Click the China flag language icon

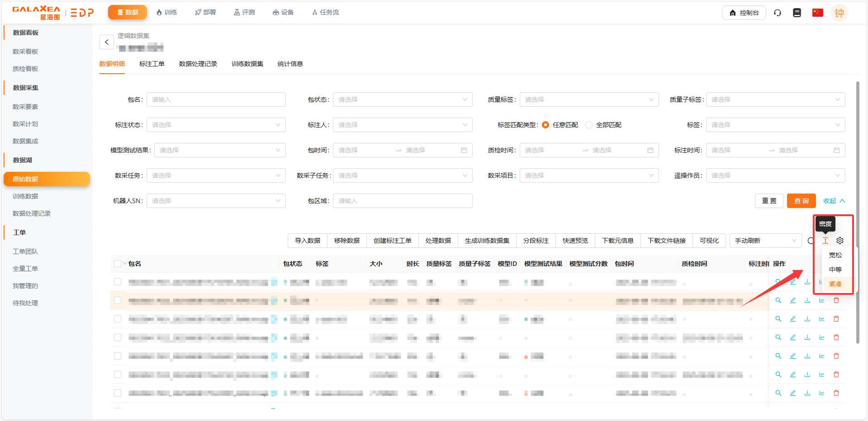pyautogui.click(x=817, y=13)
